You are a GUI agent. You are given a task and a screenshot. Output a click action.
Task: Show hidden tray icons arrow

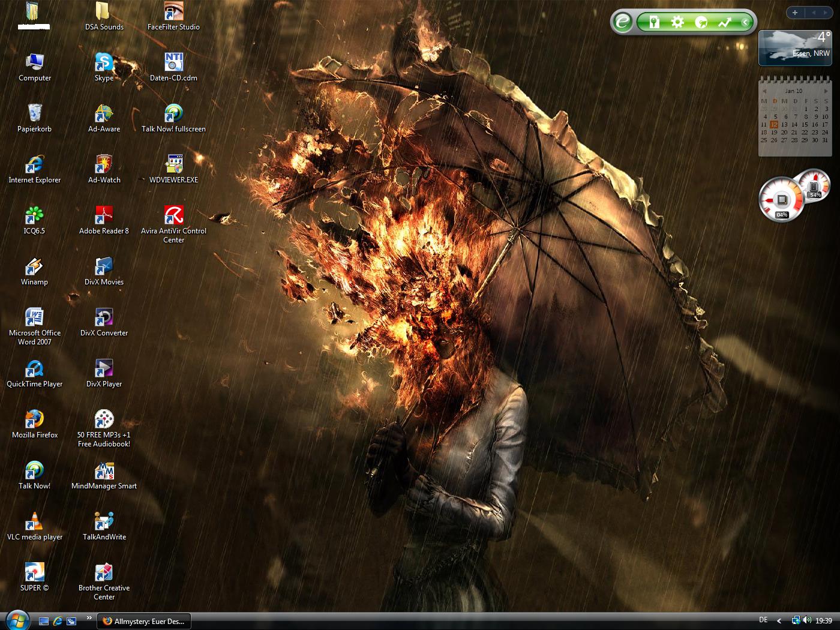coord(779,621)
